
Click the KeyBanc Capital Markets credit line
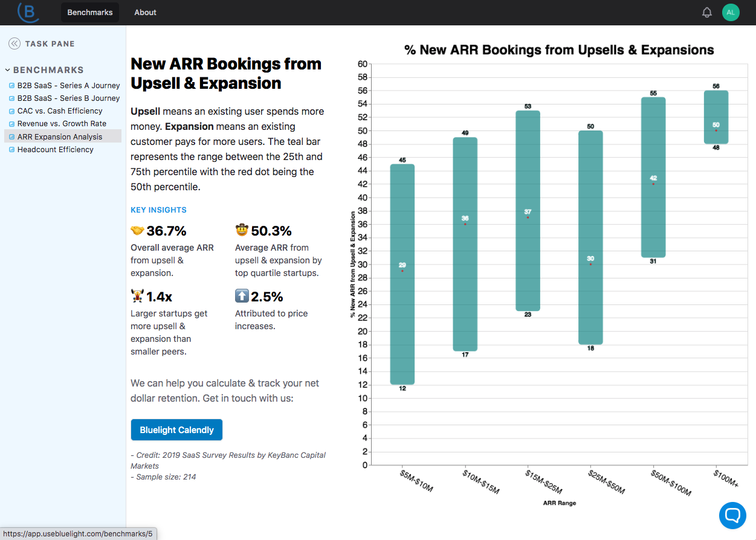[228, 460]
